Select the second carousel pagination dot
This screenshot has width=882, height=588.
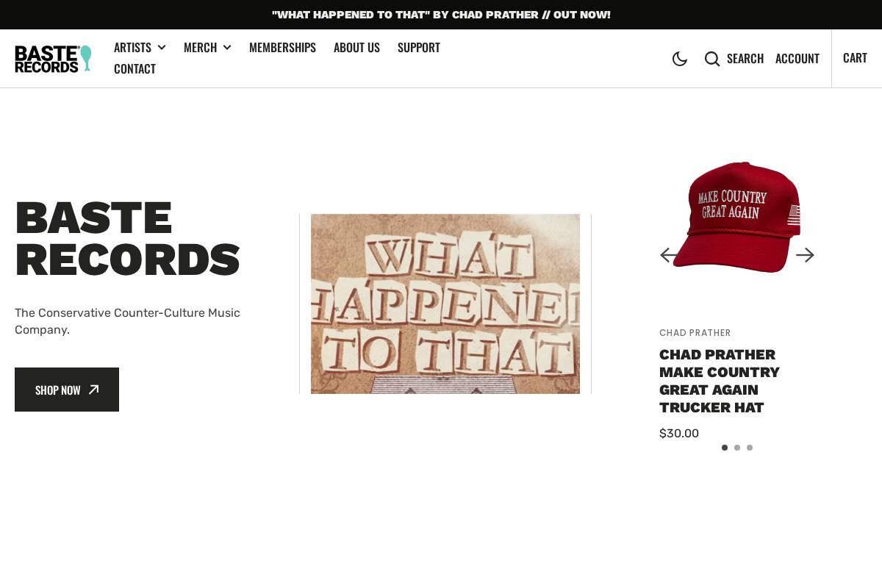click(x=737, y=448)
